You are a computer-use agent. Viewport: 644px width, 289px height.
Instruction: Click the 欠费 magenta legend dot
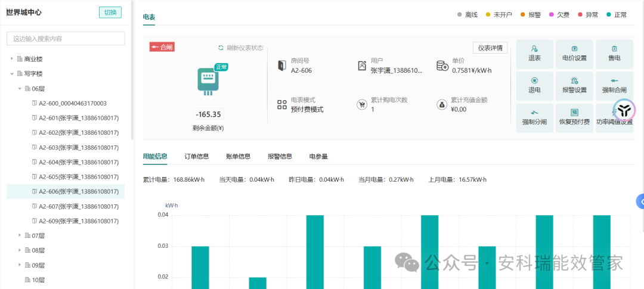pos(551,15)
